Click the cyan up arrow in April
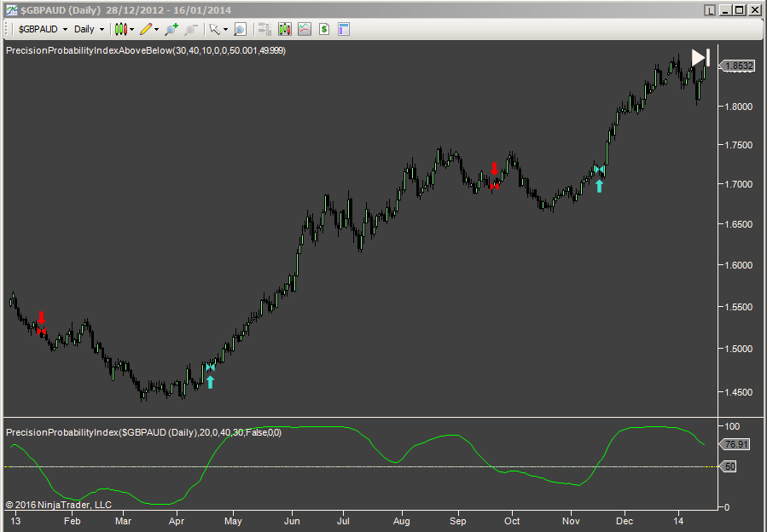The width and height of the screenshot is (767, 532). [x=211, y=382]
